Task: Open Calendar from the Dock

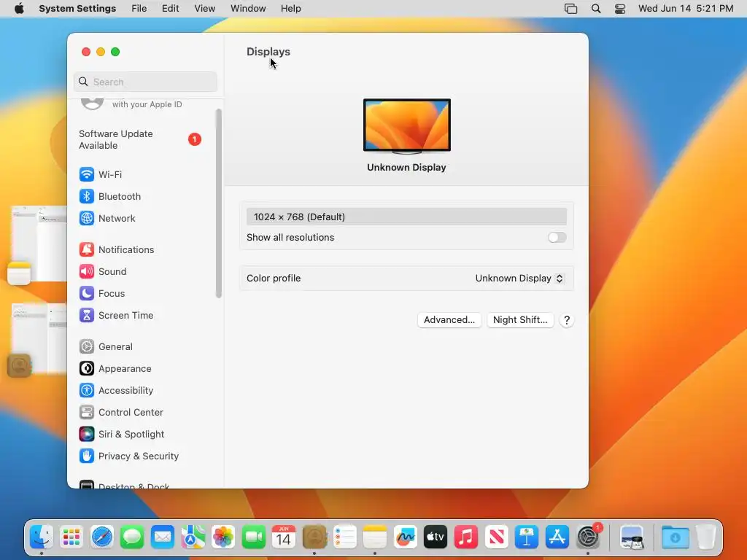Action: coord(284,537)
